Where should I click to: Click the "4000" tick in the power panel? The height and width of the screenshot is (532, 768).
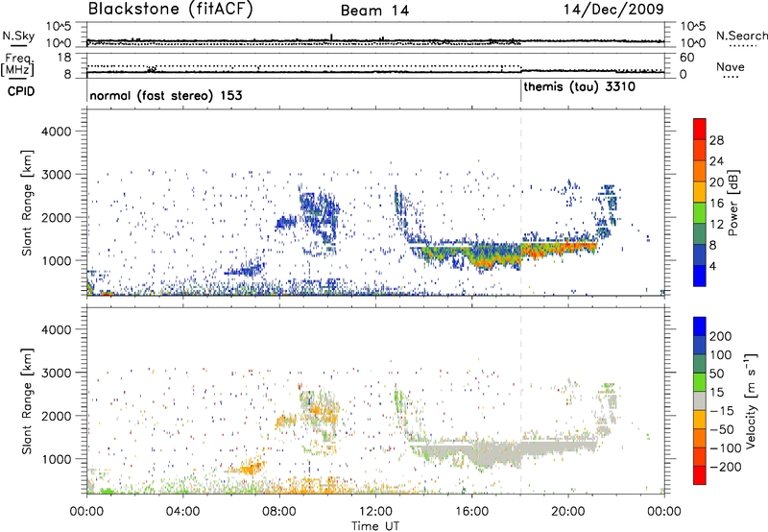tap(57, 132)
